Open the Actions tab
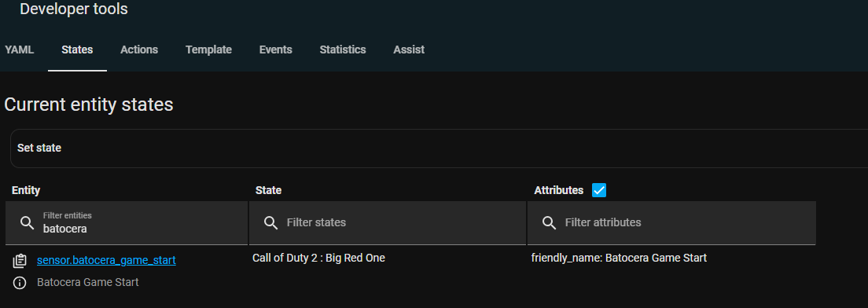Viewport: 868px width, 308px height. click(139, 49)
